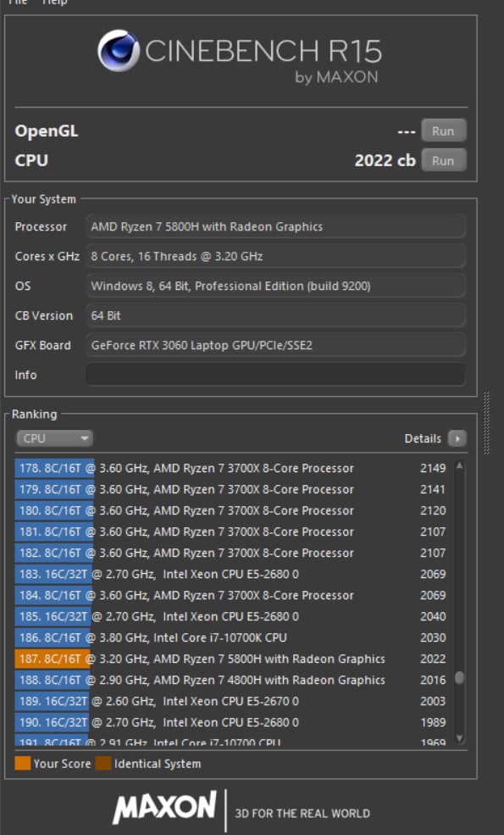Expand ranking Details arrow
This screenshot has height=835, width=504.
coord(457,438)
